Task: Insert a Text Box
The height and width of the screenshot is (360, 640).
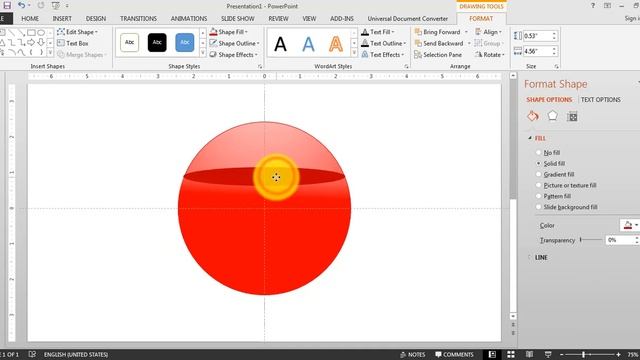Action: coord(73,43)
